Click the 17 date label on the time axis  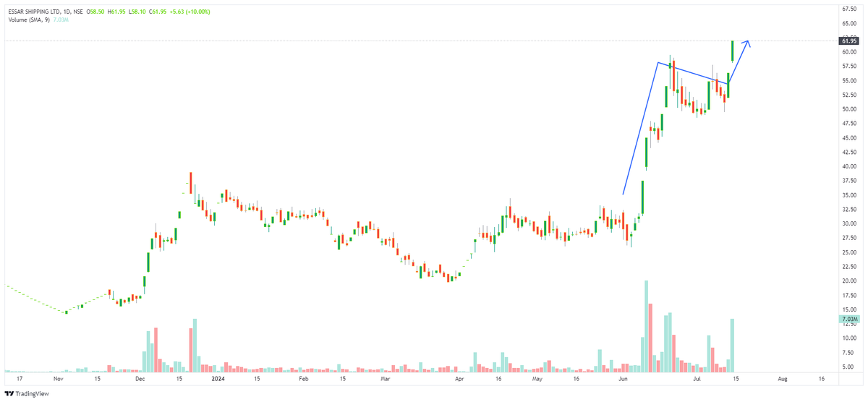[20, 378]
